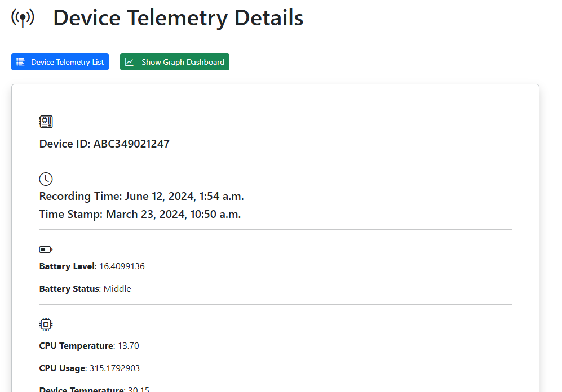This screenshot has height=392, width=562.
Task: Click the Device Temperature label
Action: coord(81,389)
